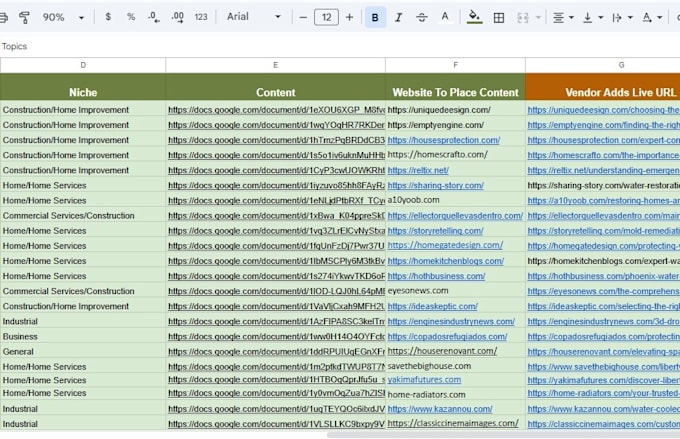680x439 pixels.
Task: Expand merge cells options arrow
Action: [538, 18]
